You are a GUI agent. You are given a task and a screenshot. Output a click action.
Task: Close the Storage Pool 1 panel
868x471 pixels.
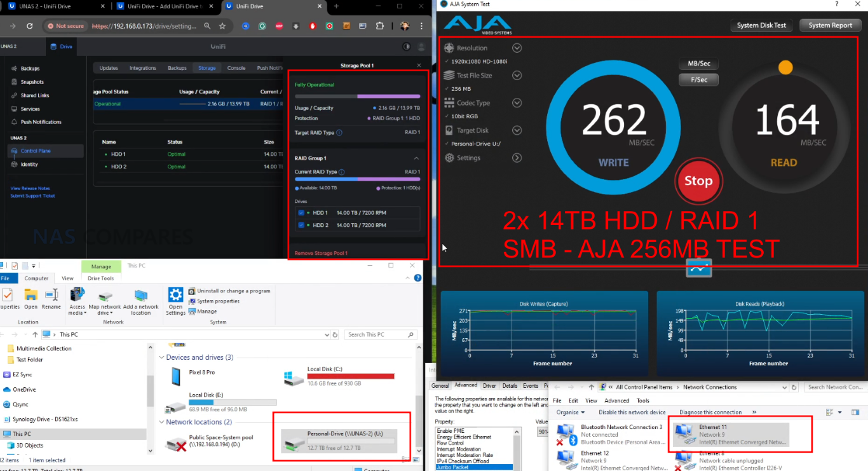pyautogui.click(x=419, y=65)
